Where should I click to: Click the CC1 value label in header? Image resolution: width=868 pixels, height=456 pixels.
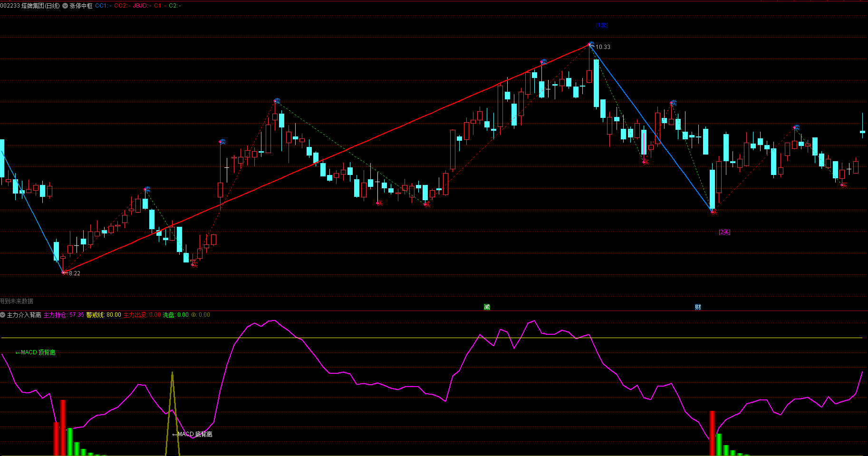(103, 6)
